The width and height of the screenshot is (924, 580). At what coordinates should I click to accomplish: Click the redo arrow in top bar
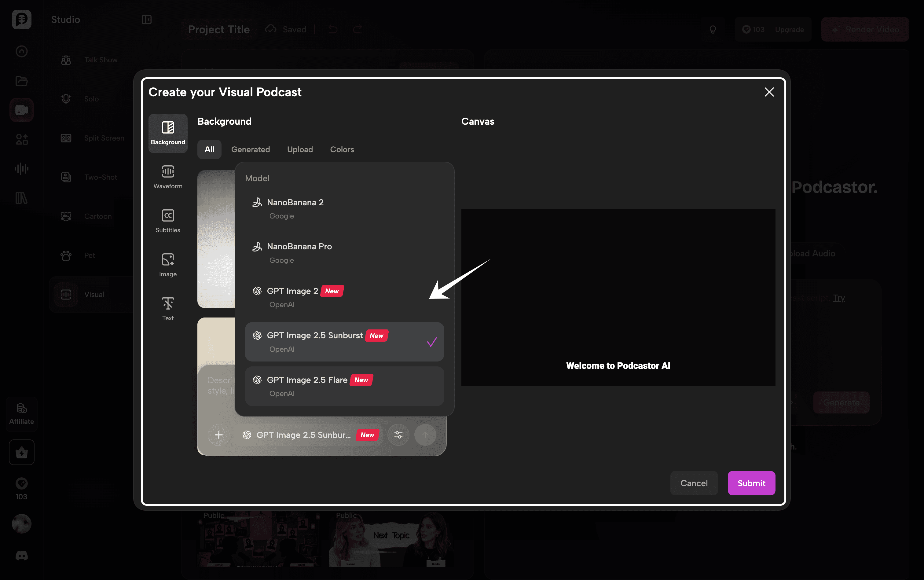click(358, 30)
